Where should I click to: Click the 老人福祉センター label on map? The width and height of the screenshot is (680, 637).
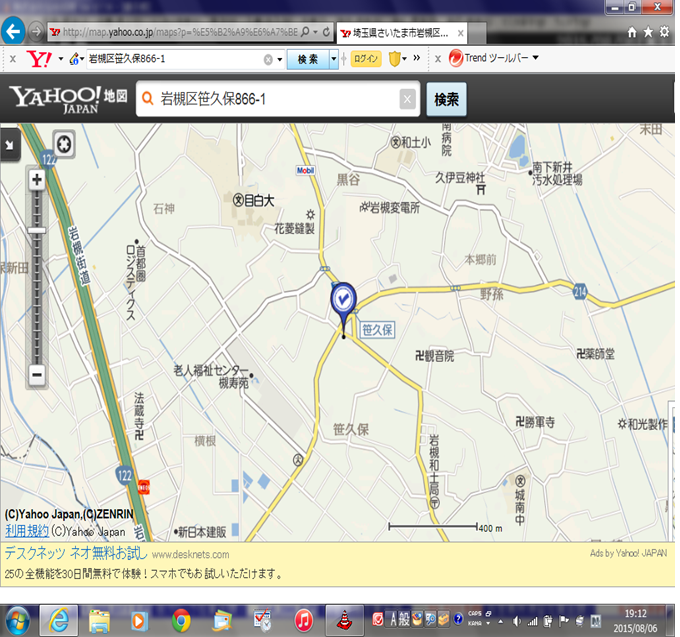(x=211, y=370)
